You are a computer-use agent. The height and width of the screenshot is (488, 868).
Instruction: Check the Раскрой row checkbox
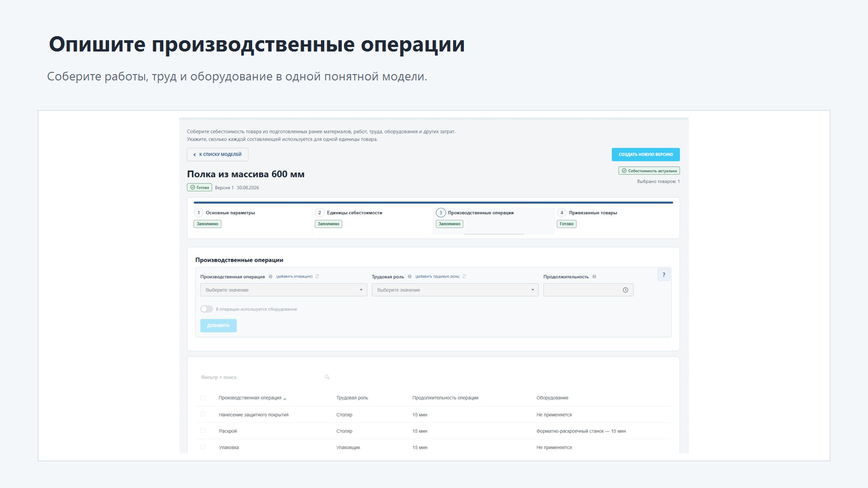pos(203,431)
